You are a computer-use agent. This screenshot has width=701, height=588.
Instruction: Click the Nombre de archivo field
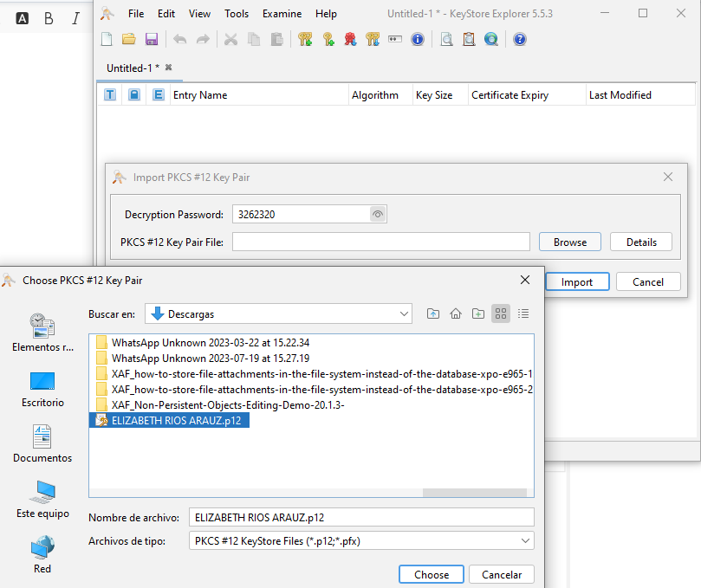pos(361,517)
